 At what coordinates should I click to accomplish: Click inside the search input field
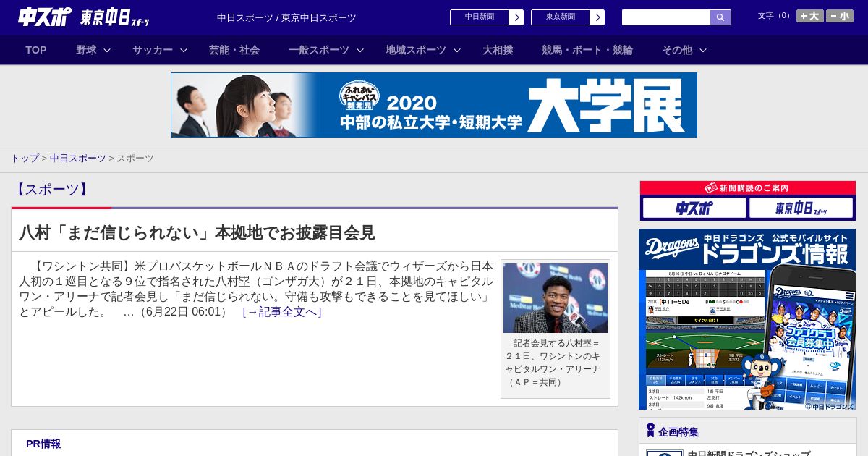point(666,17)
